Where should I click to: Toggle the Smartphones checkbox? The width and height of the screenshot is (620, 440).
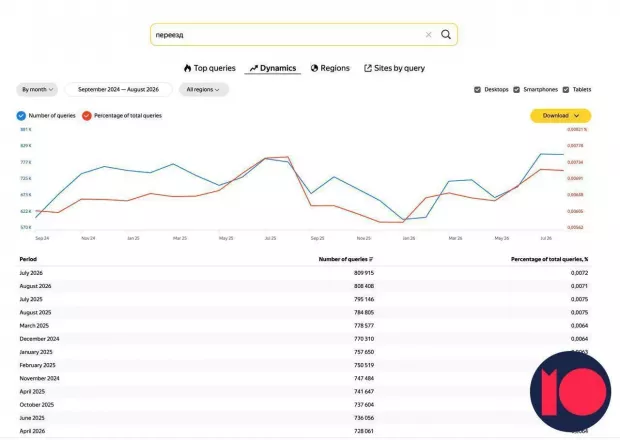(x=516, y=90)
